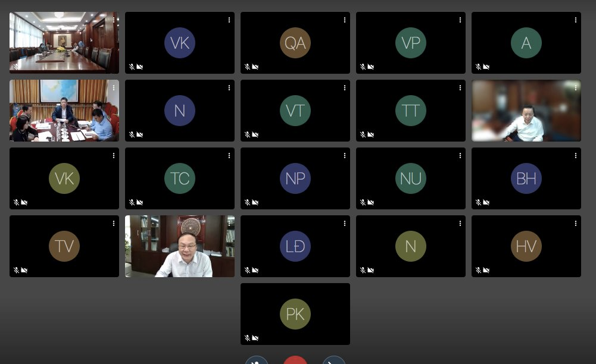The height and width of the screenshot is (364, 596).
Task: Expand more options for BH participant
Action: point(576,156)
